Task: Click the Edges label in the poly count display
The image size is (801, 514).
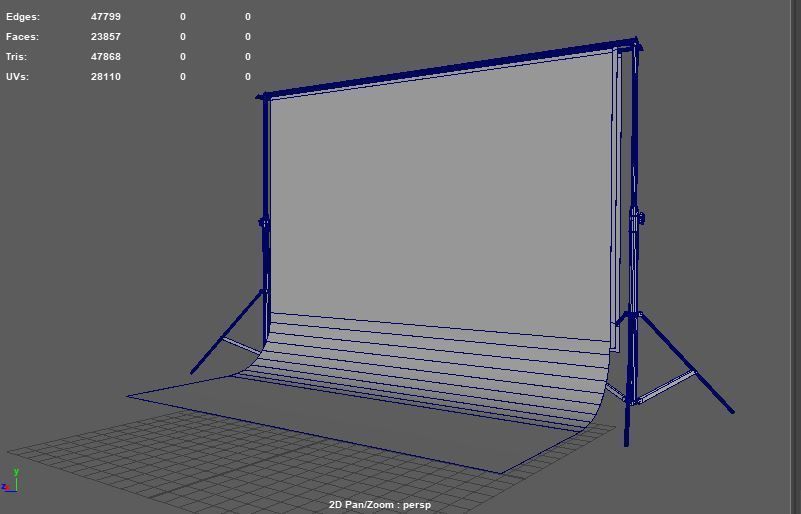Action: 22,17
